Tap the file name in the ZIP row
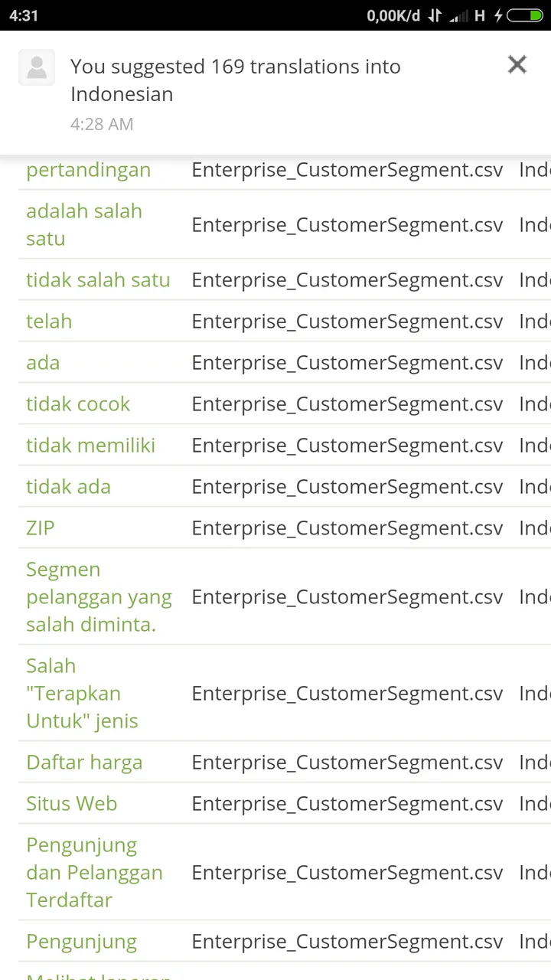The image size is (551, 980). (347, 528)
